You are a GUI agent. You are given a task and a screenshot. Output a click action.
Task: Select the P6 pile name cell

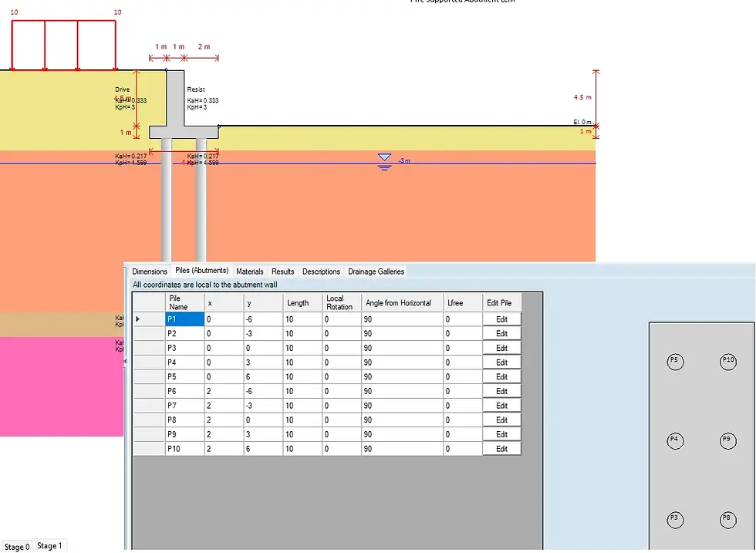coord(184,392)
